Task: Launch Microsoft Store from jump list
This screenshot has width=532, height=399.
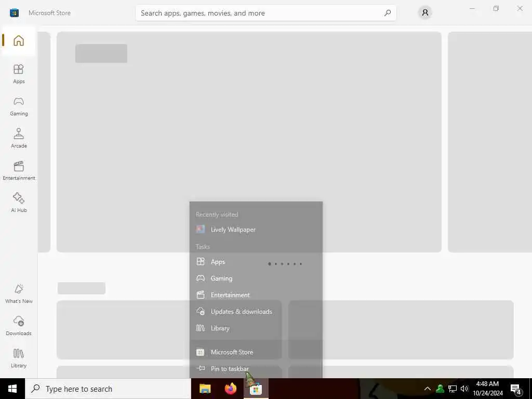Action: pyautogui.click(x=256, y=352)
